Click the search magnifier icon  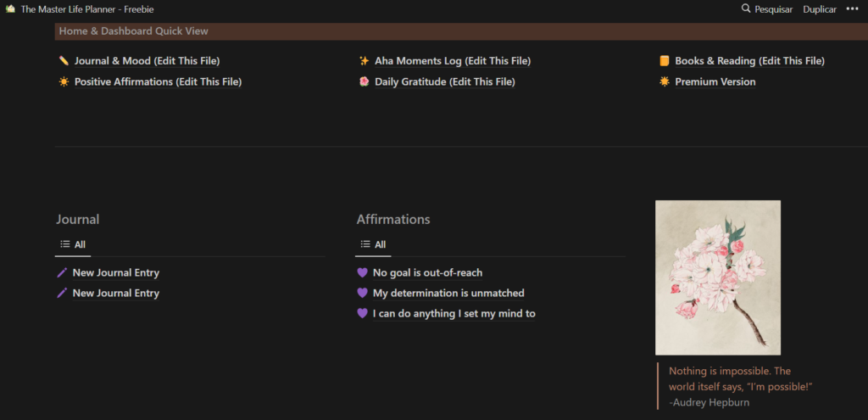[746, 9]
